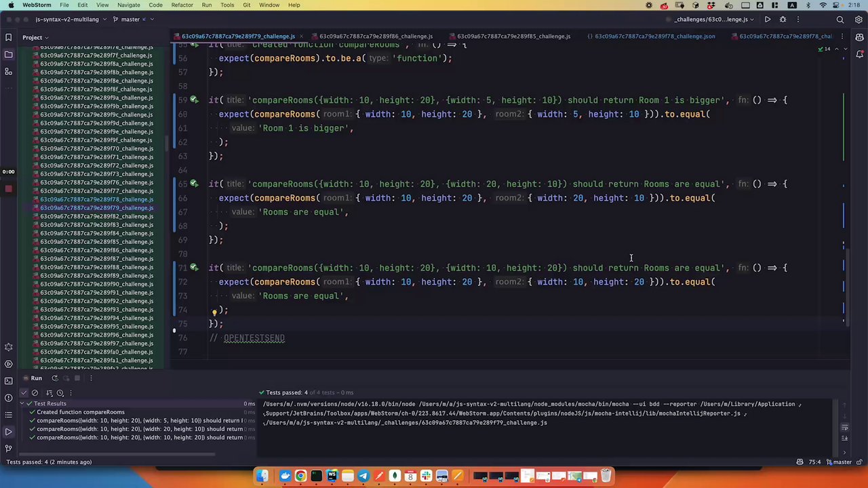This screenshot has width=868, height=488.
Task: Open 63c09a67c7887ca79e289f82_challenge.js in project tree
Action: (x=96, y=216)
